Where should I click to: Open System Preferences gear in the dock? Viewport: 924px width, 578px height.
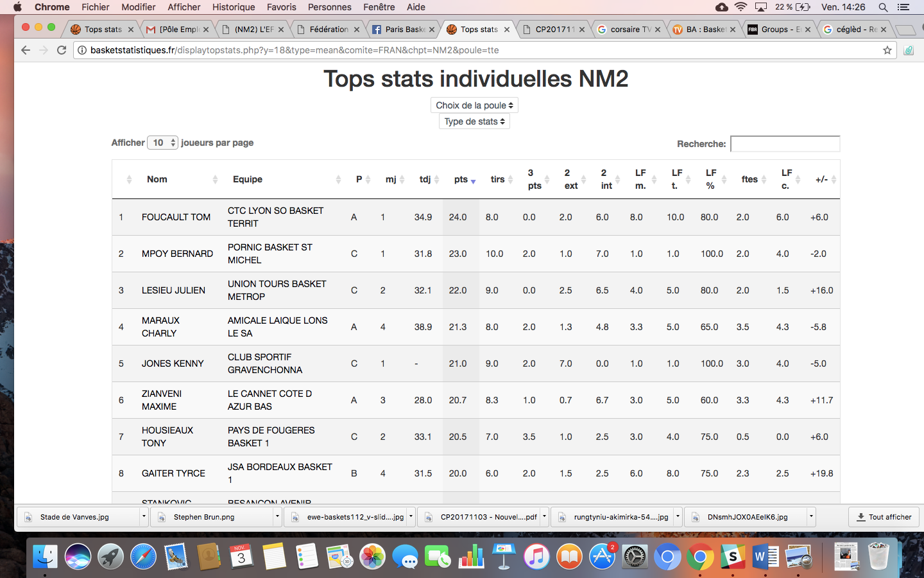635,556
